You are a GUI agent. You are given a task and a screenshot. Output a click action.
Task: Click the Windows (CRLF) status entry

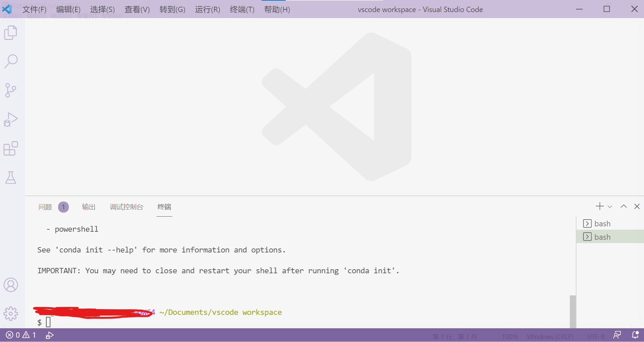click(550, 336)
